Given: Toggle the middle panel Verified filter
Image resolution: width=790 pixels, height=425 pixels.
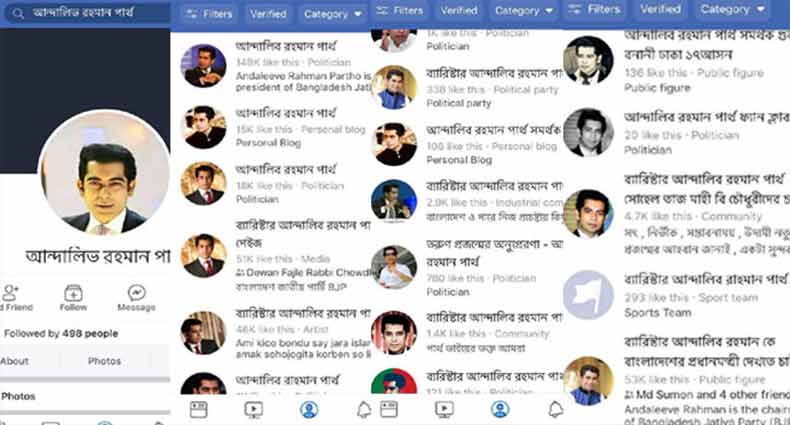Looking at the screenshot, I should (458, 11).
